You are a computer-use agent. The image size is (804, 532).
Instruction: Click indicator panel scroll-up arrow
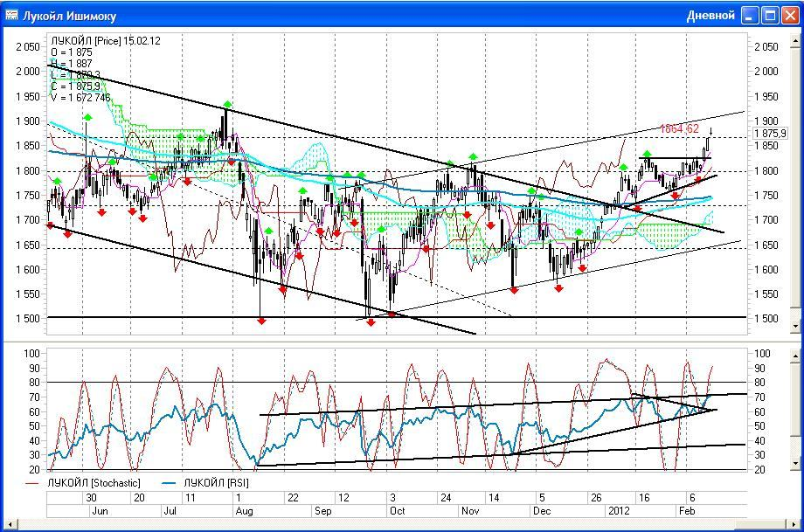pos(794,356)
